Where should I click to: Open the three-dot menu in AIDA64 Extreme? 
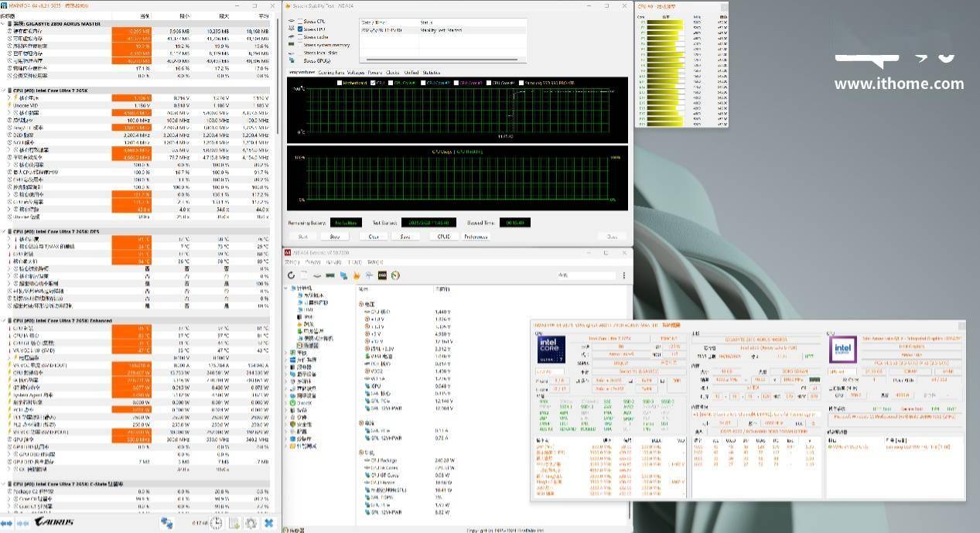tap(624, 275)
